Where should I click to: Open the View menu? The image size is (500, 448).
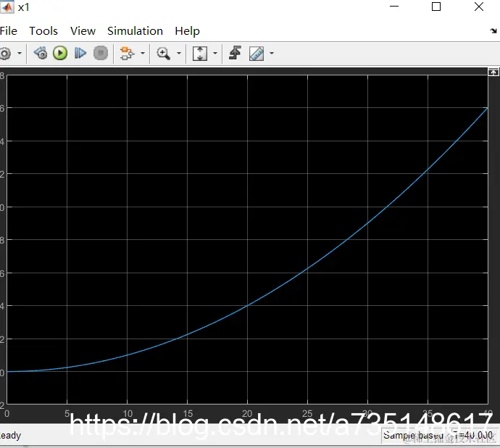click(83, 31)
